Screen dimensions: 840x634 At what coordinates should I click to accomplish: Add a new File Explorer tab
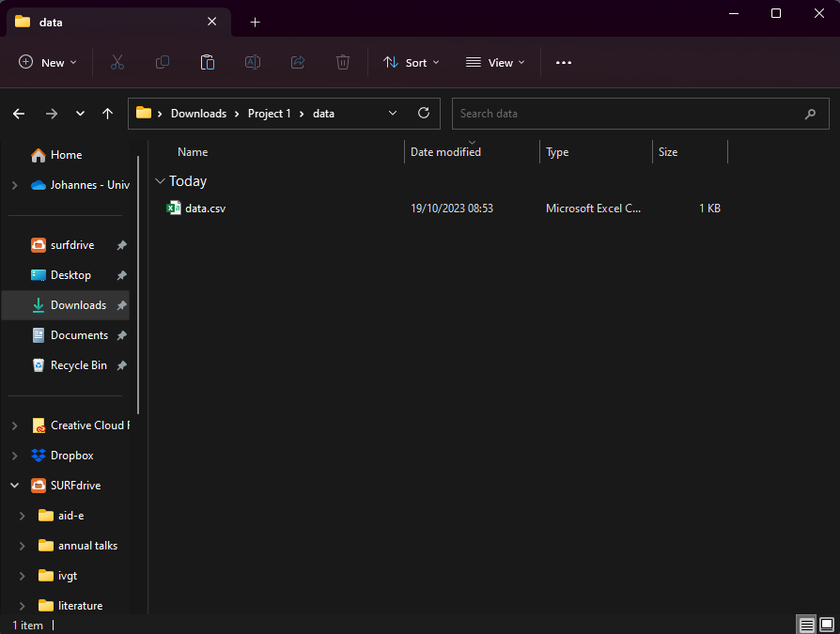click(255, 22)
